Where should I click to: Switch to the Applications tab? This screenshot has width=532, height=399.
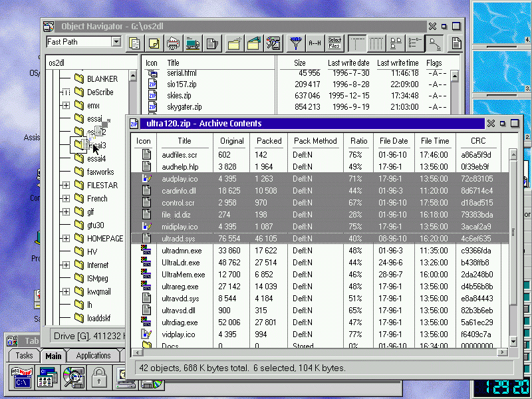[x=93, y=356]
